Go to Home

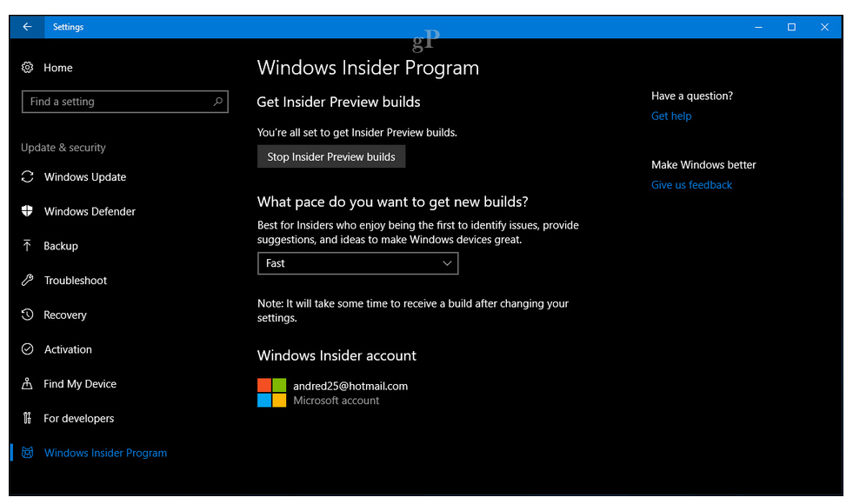pyautogui.click(x=58, y=68)
